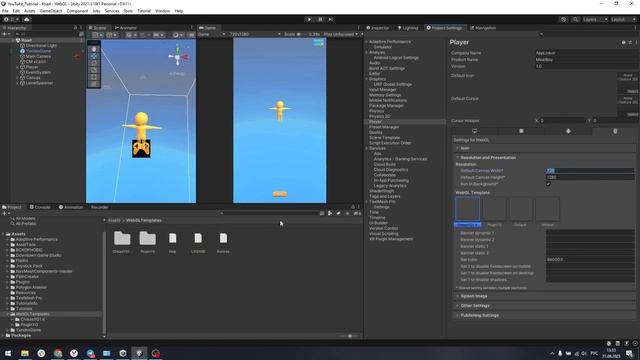Select the PluginYG WebGL template
Image resolution: width=640 pixels, height=360 pixels.
tap(494, 209)
